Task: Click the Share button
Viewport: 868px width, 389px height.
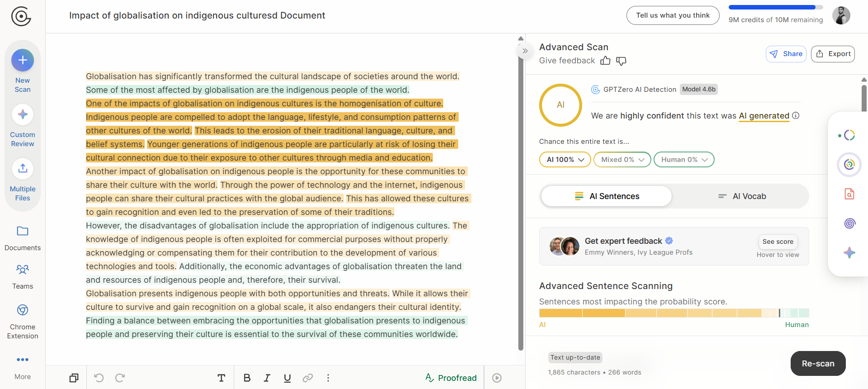Action: pyautogui.click(x=786, y=54)
